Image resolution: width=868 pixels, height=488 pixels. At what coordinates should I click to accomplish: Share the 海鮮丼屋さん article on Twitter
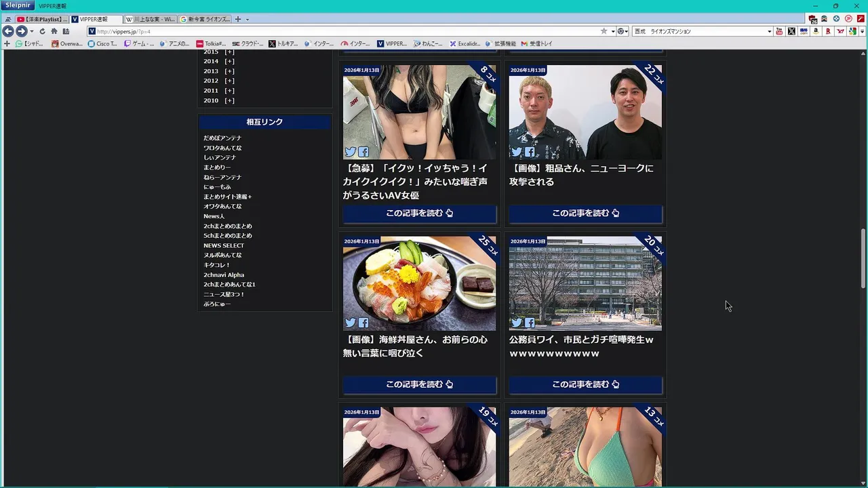[x=350, y=323]
